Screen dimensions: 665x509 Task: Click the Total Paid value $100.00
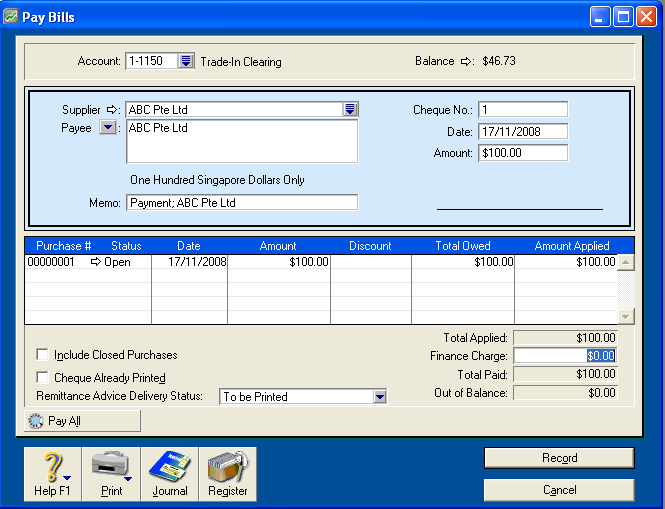coord(565,374)
